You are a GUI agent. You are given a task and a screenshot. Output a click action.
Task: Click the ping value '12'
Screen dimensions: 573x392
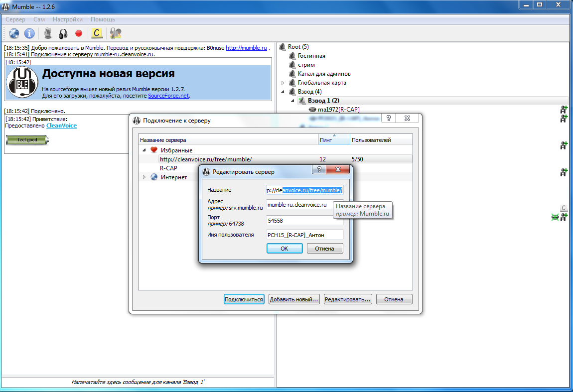pos(322,159)
